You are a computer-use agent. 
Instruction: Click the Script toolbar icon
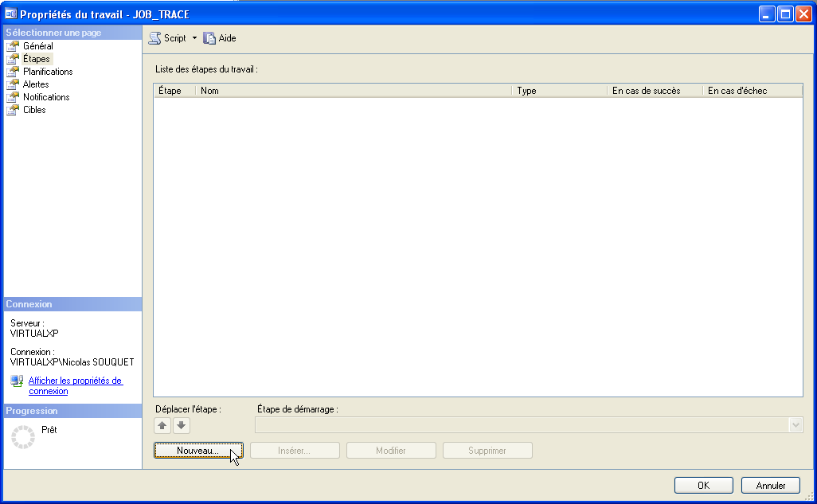(155, 38)
